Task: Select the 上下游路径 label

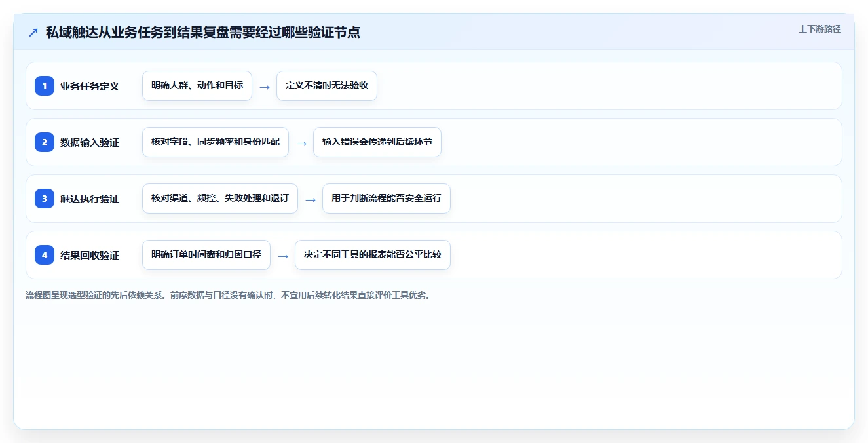Action: pos(820,29)
